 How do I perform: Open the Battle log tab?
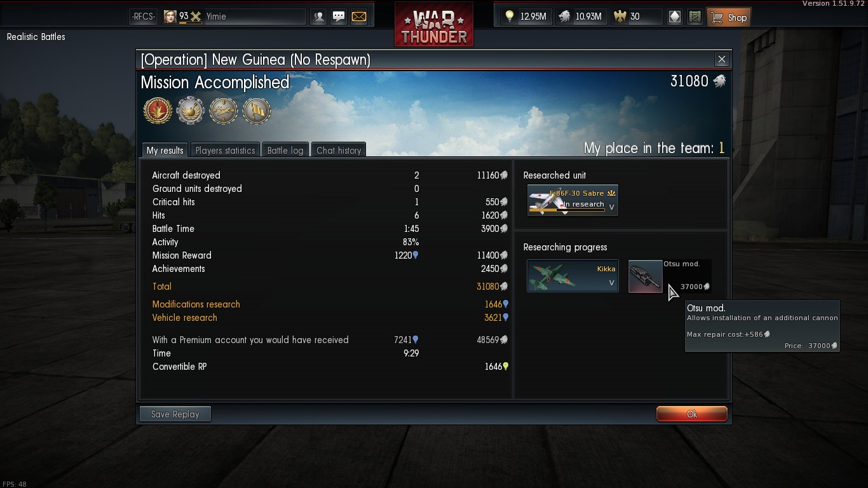285,150
